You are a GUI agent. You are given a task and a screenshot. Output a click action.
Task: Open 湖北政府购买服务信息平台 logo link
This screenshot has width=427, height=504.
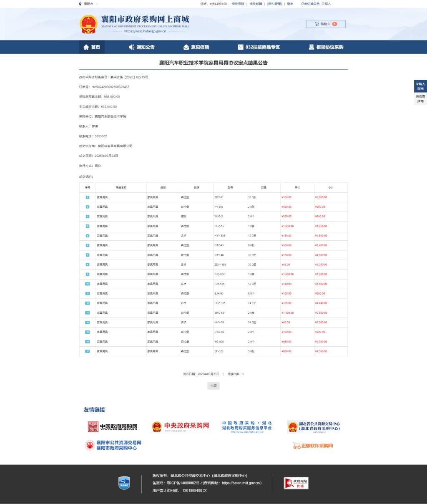247,426
